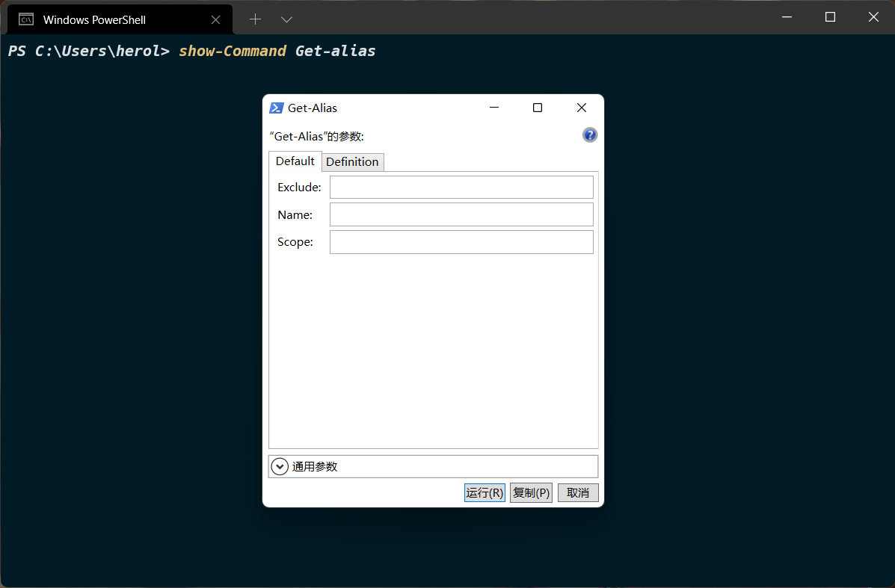Maximize the Get-Alias dialog
This screenshot has height=588, width=895.
(x=537, y=108)
